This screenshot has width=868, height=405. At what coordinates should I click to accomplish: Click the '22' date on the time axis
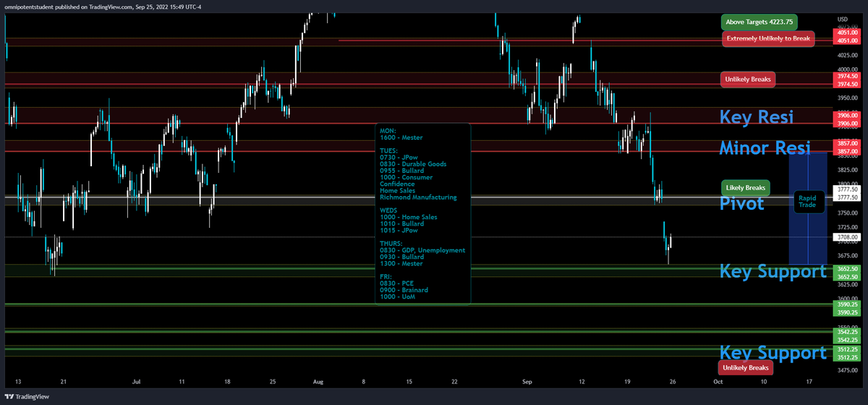[x=454, y=380]
